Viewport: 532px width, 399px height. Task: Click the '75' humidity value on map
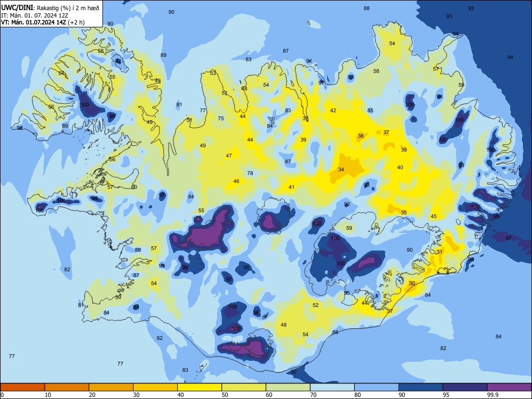point(221,119)
